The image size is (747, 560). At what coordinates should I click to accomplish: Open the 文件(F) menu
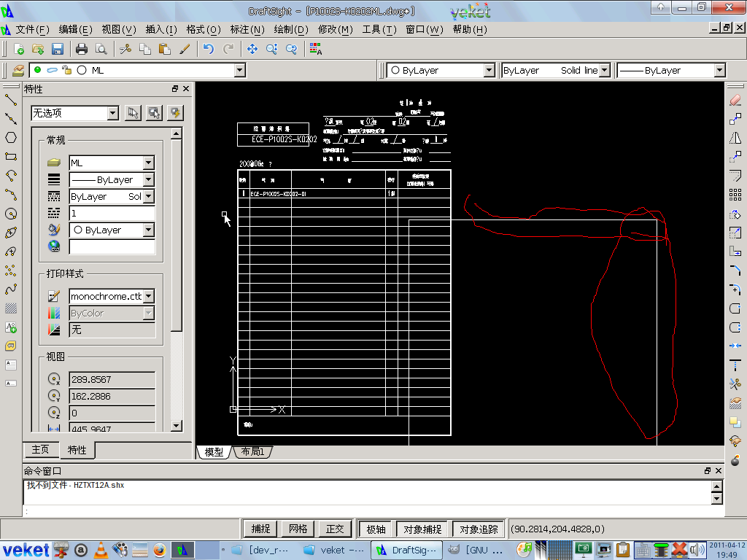tap(32, 29)
